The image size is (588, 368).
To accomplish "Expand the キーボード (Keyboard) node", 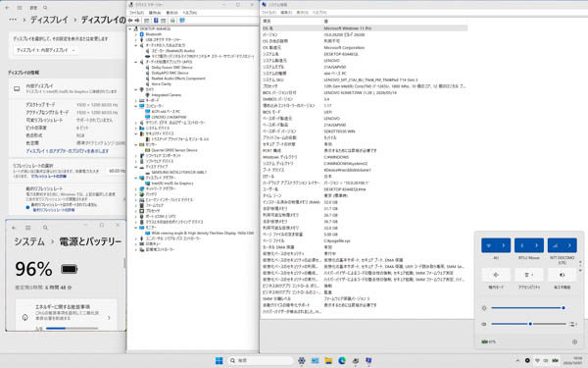I will [x=136, y=101].
